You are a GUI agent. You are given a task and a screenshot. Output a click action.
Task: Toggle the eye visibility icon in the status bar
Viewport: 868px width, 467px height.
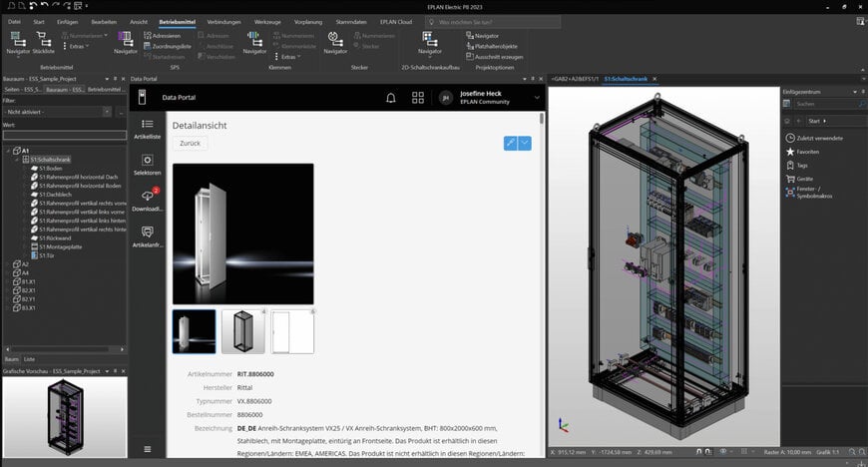point(723,452)
